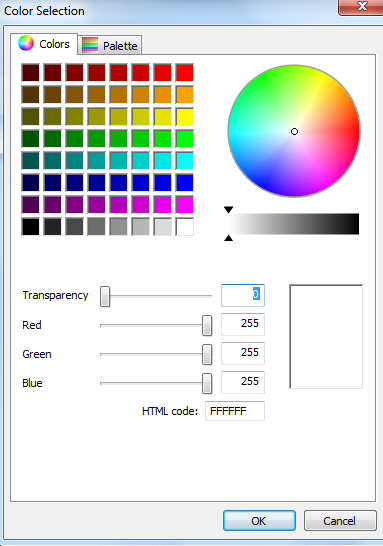Click the Green value field
Image resolution: width=383 pixels, height=546 pixels.
(x=243, y=353)
